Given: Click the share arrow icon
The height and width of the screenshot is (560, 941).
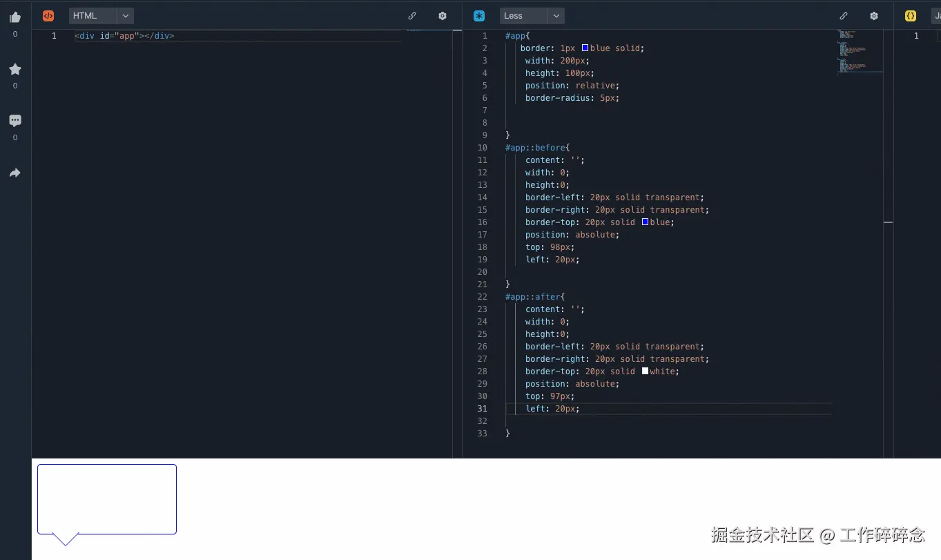Looking at the screenshot, I should [x=15, y=173].
